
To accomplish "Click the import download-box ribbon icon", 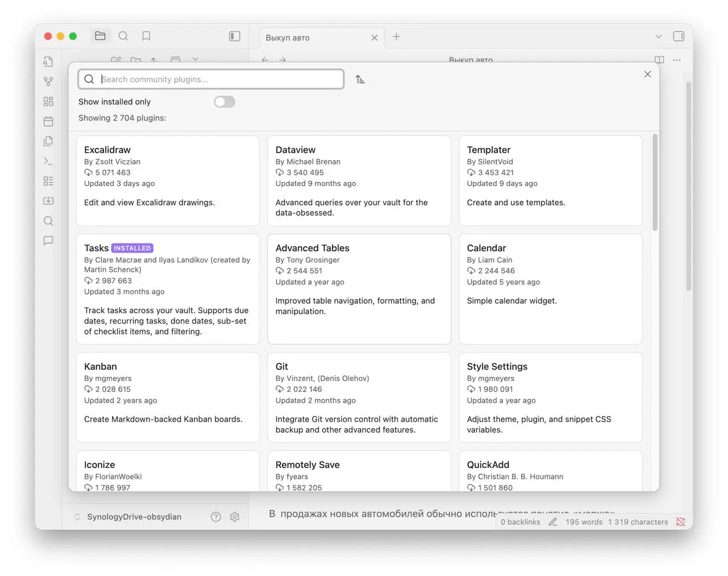I will click(x=48, y=201).
